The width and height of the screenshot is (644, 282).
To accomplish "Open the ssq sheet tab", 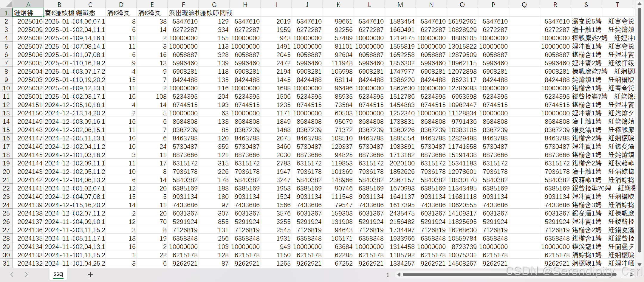I will coord(58,274).
